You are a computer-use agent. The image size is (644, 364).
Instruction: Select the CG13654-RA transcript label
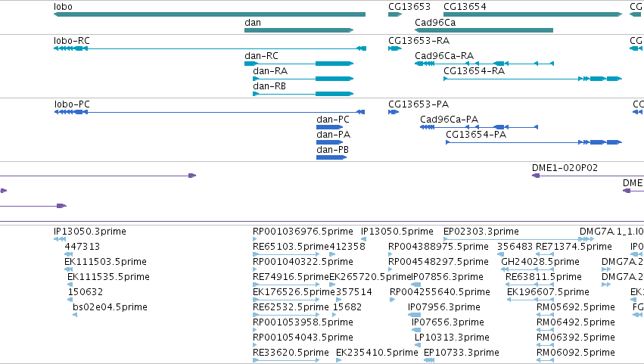point(474,71)
